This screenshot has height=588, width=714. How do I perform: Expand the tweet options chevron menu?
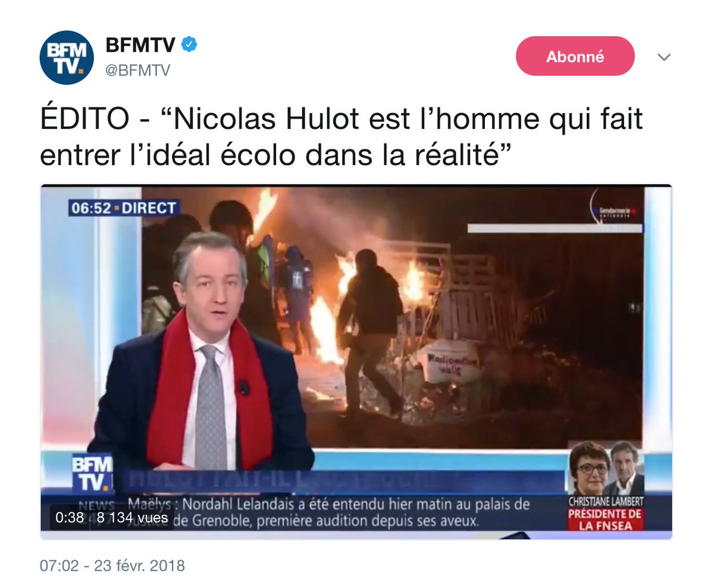click(x=664, y=57)
